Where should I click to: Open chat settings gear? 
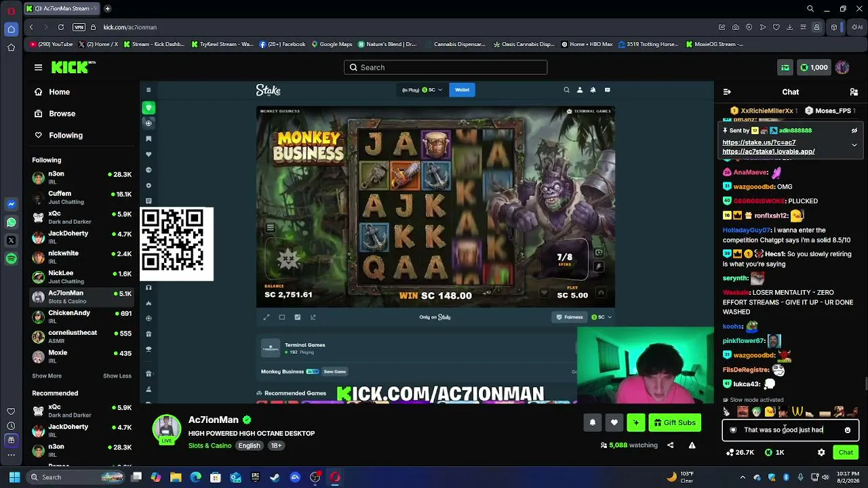821,452
